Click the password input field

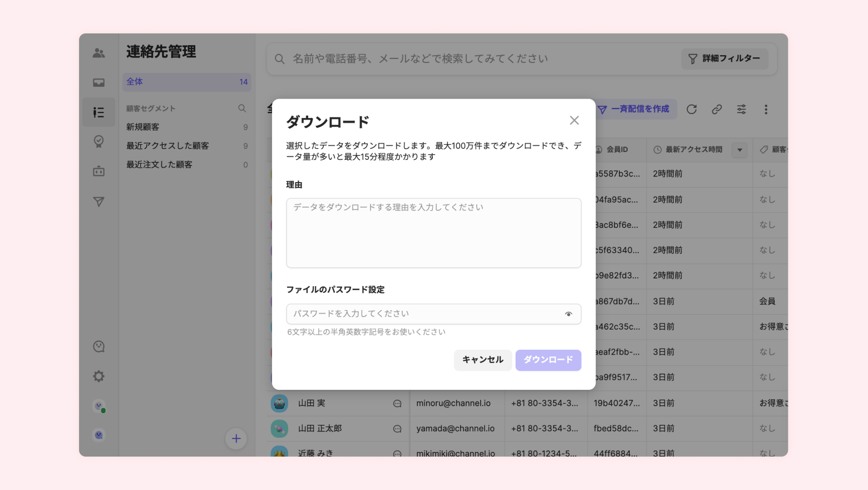coord(423,314)
